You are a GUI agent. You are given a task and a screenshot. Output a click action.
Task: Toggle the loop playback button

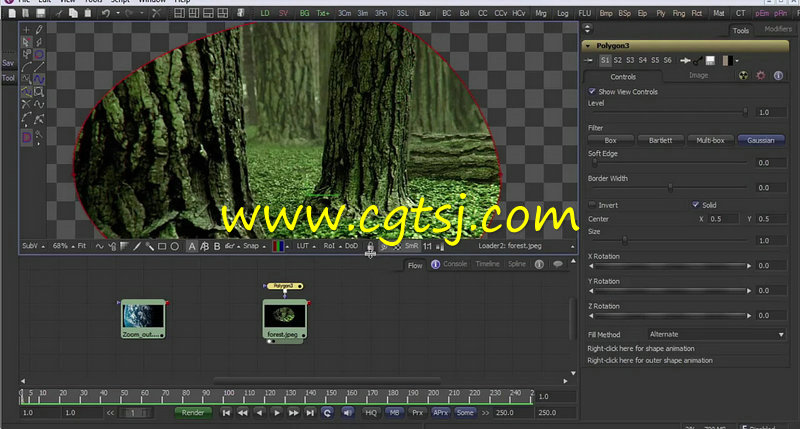(328, 413)
